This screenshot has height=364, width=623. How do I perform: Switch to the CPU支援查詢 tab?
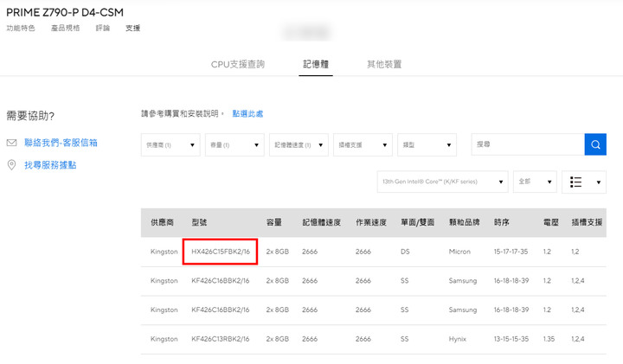(x=238, y=64)
